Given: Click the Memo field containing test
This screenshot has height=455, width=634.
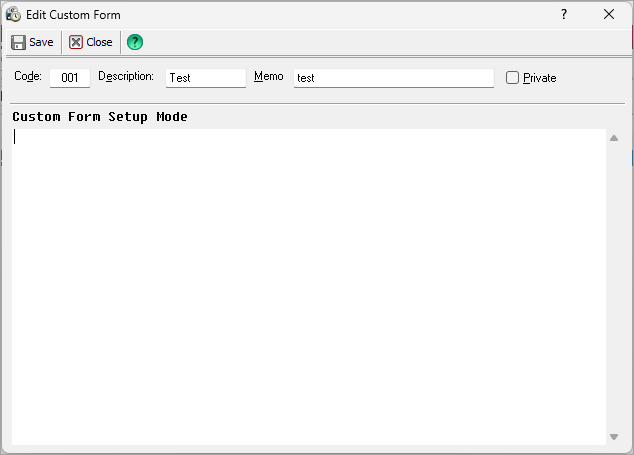Looking at the screenshot, I should 394,78.
